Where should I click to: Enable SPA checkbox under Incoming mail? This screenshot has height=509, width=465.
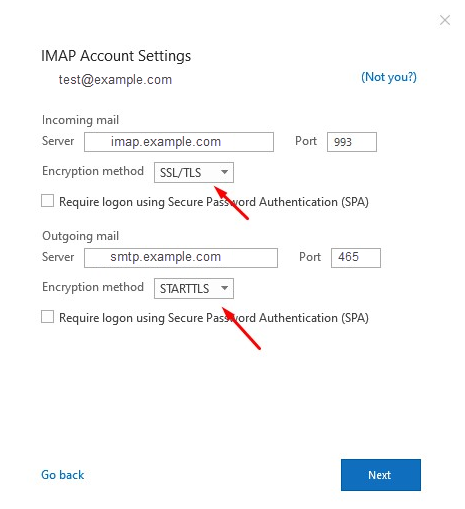pos(47,201)
